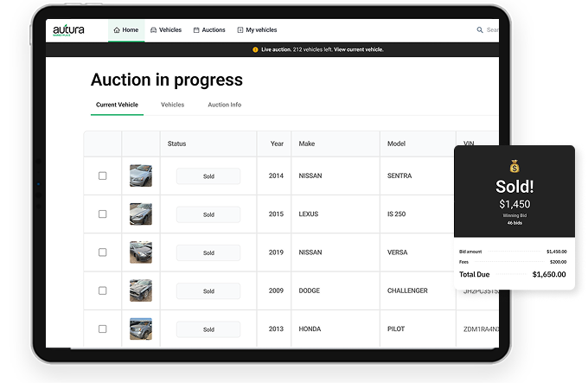Click the year 2009 cell

(x=276, y=290)
